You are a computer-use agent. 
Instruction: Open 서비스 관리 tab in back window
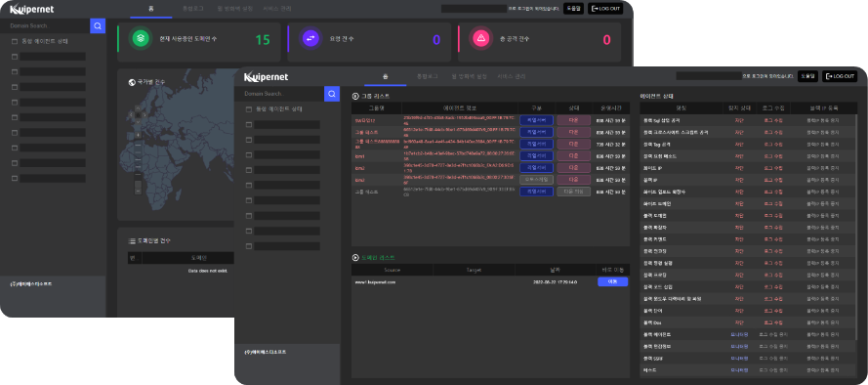277,9
